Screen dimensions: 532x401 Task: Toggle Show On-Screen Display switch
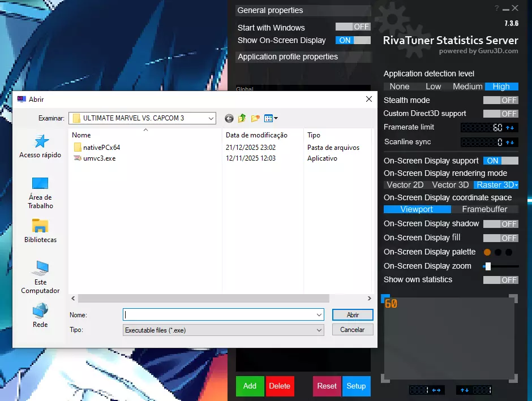pyautogui.click(x=353, y=40)
